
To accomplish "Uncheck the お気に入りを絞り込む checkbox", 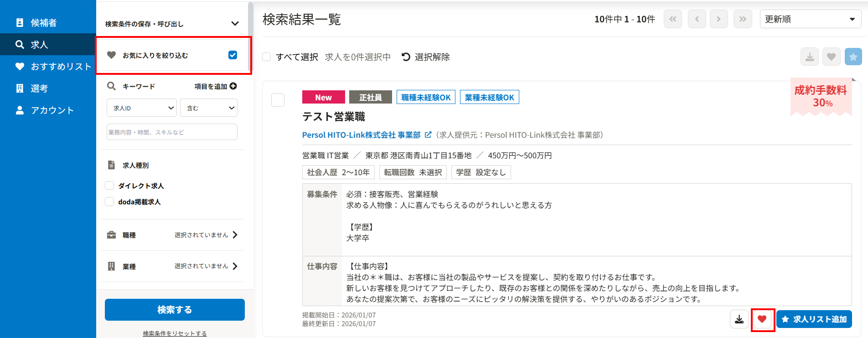I will pos(232,55).
